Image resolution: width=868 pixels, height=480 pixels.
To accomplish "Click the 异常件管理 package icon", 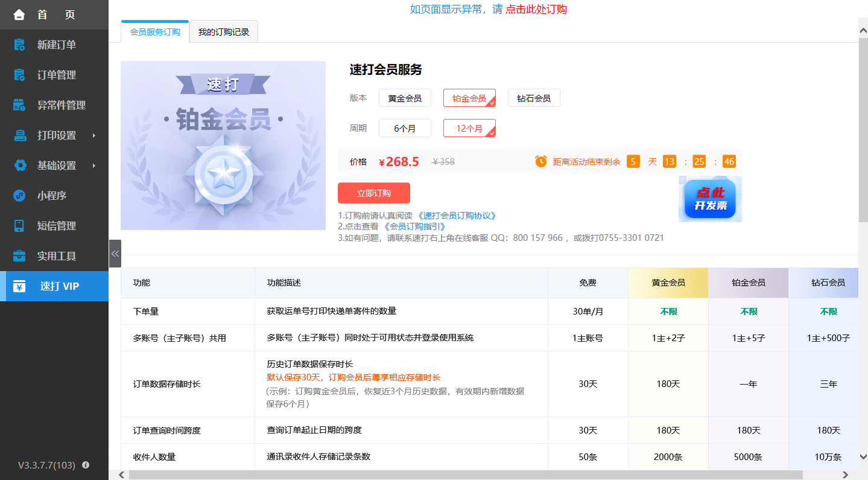I will (x=19, y=105).
